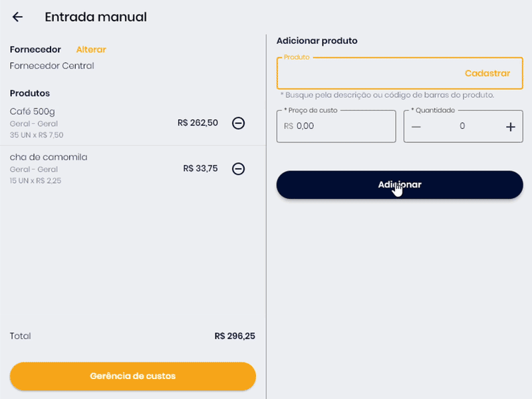Viewport: 532px width, 399px height.
Task: Click the Fornecedor Central supplier name
Action: [52, 66]
